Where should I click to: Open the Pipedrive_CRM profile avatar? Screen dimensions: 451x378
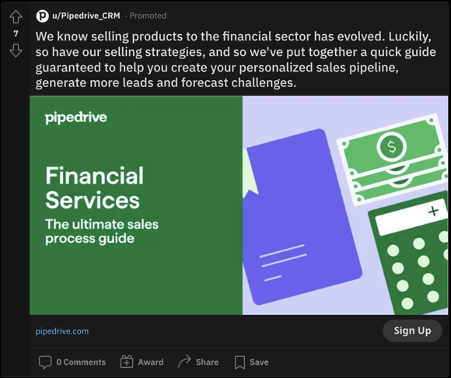pos(42,16)
